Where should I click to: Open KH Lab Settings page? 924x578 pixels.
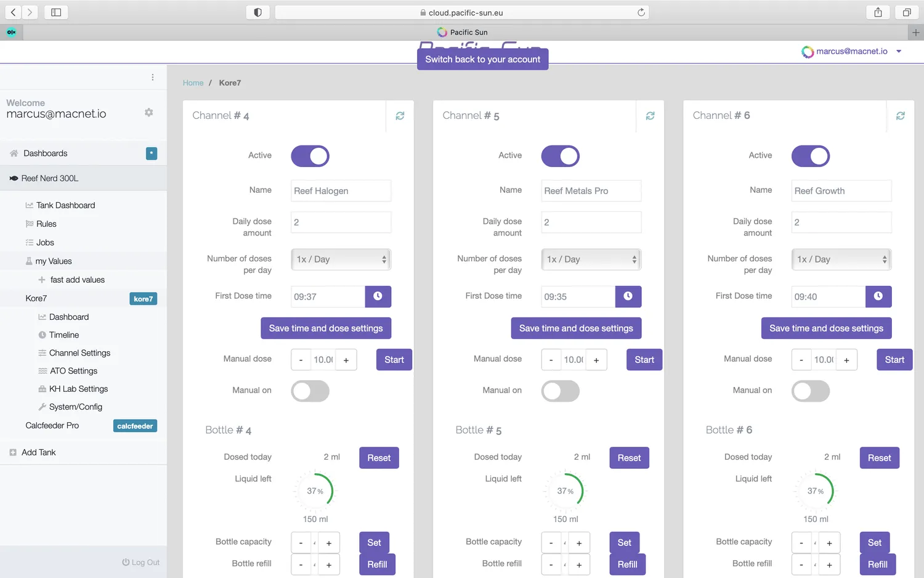coord(78,389)
